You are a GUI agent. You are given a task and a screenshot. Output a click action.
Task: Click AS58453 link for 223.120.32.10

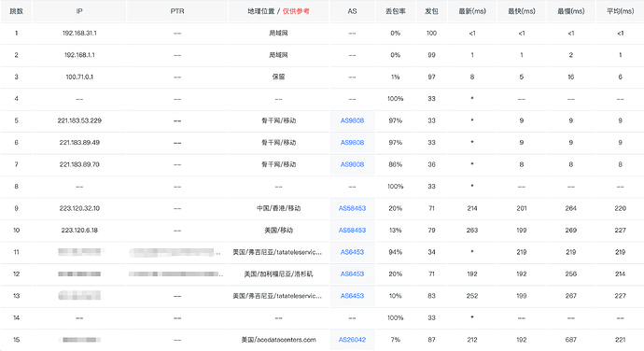[352, 208]
